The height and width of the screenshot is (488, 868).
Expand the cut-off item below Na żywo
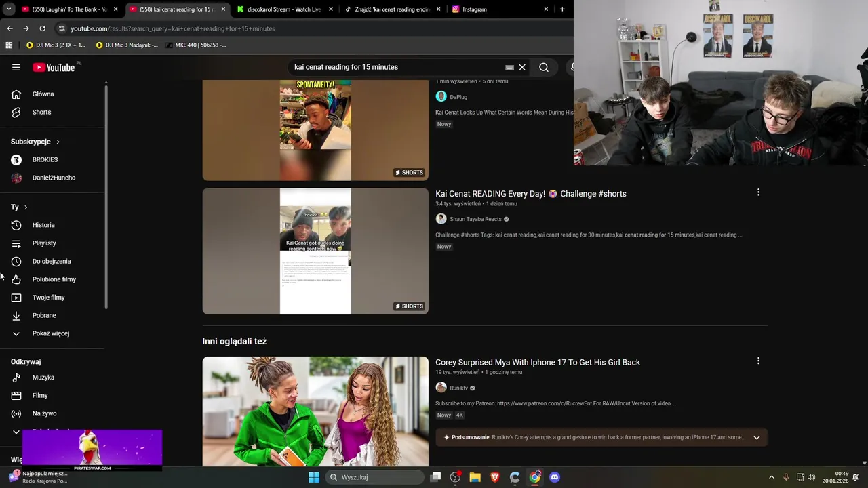(x=16, y=431)
